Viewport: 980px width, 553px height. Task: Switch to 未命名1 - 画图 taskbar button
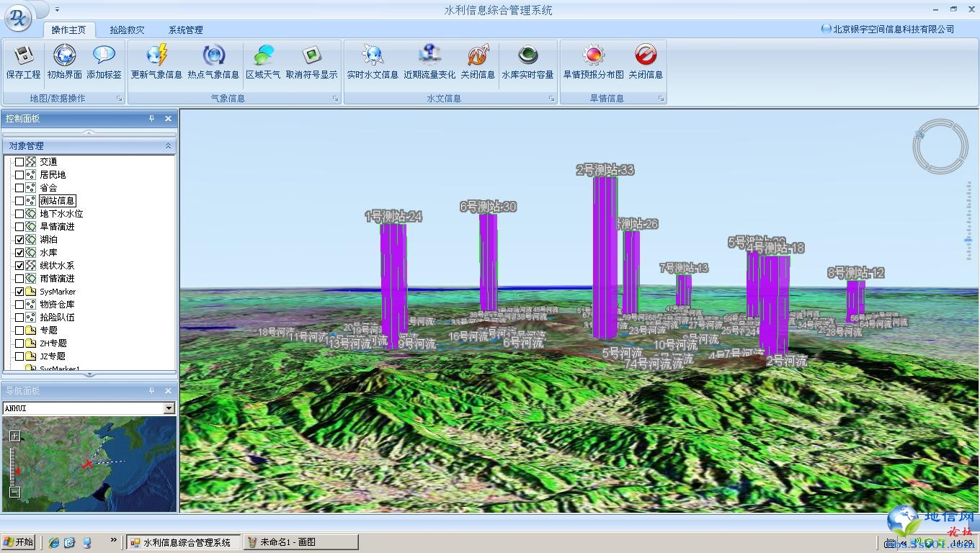point(300,542)
